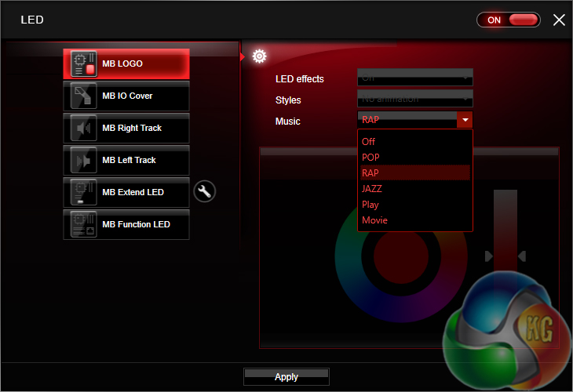Choose JAZZ in the Music list
573x392 pixels.
click(415, 189)
